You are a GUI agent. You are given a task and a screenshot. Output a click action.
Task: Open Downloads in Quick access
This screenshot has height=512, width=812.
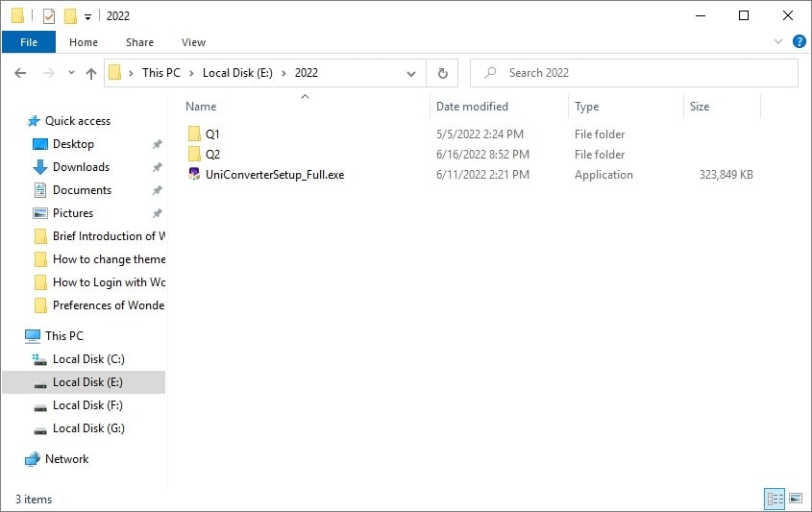82,167
